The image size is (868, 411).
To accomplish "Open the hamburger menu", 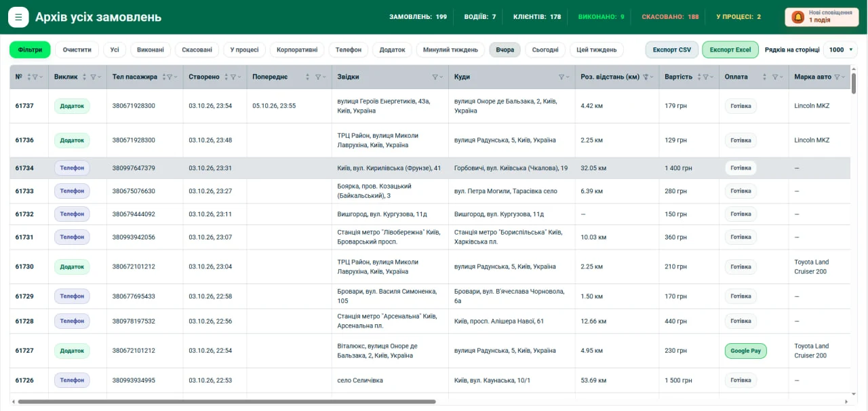I will 18,17.
